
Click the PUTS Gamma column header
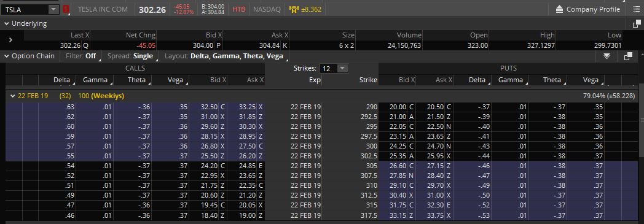[511, 80]
